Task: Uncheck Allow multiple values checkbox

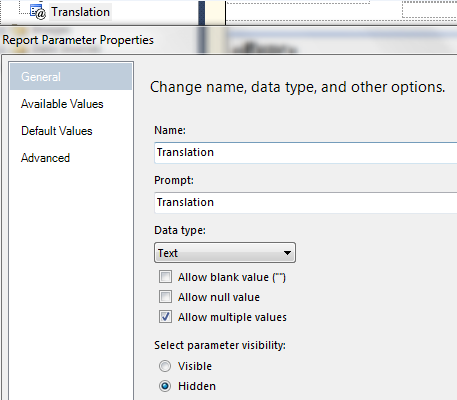Action: [165, 317]
